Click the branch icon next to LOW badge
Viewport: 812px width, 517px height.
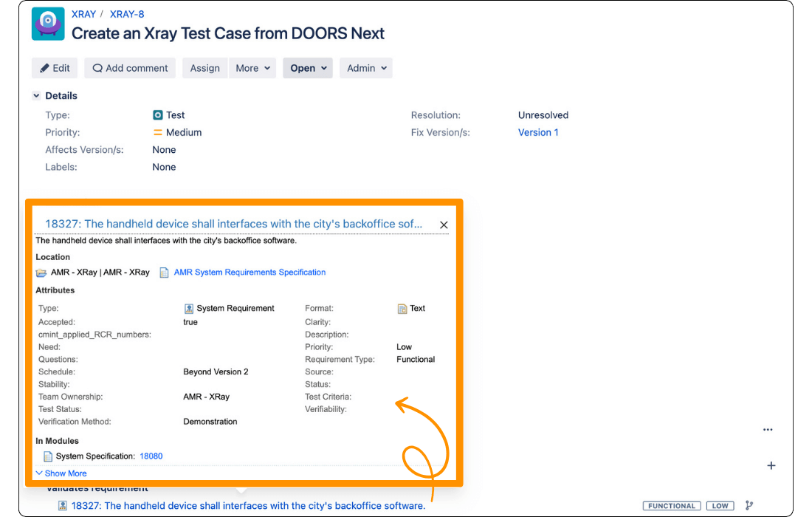point(749,505)
